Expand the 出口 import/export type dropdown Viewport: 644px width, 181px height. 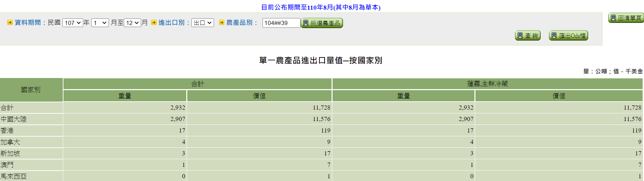(x=203, y=23)
